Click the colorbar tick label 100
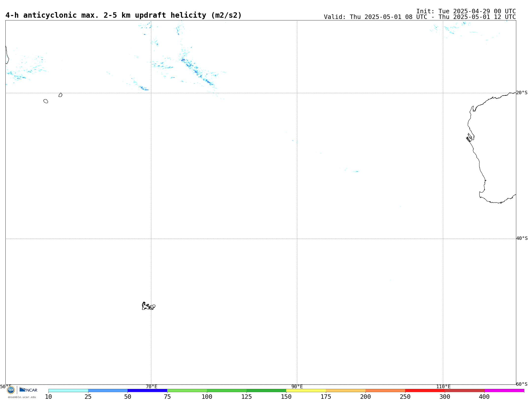Viewport: 532px width, 400px height. point(207,397)
